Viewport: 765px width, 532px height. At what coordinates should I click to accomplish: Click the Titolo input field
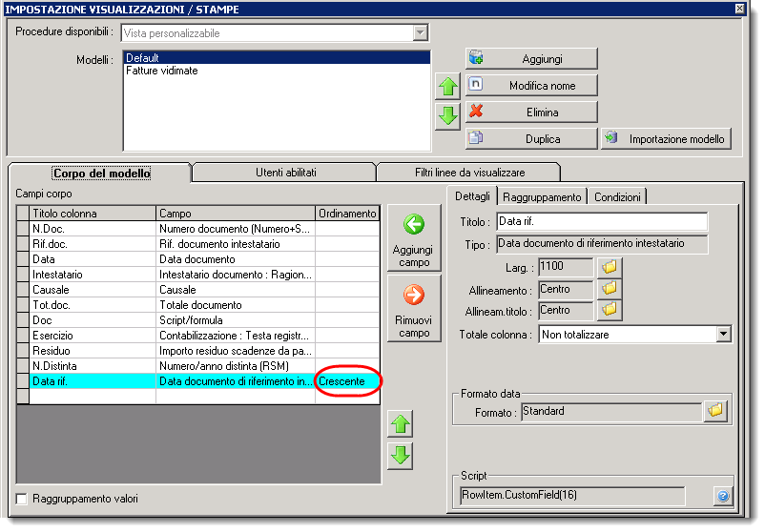[602, 221]
